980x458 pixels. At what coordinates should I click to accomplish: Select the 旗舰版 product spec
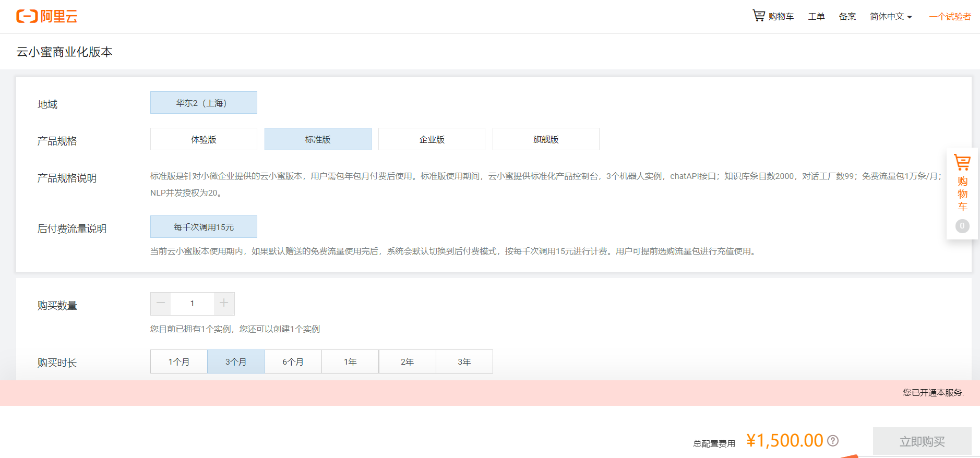coord(546,139)
